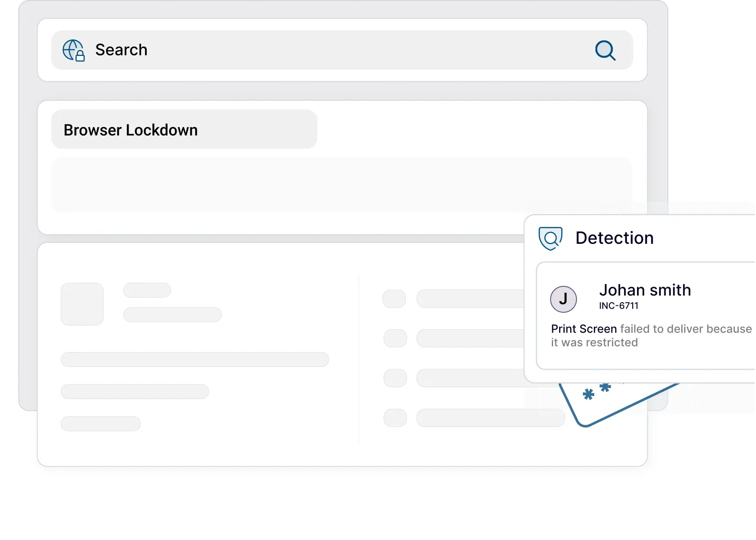Screen dimensions: 756x540
Task: Click the Print Screen restricted message
Action: coord(651,336)
